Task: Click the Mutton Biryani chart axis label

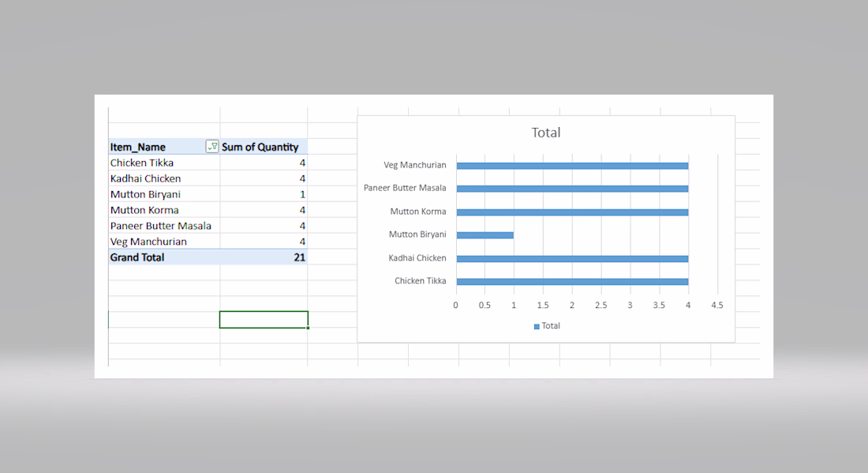Action: pos(417,235)
